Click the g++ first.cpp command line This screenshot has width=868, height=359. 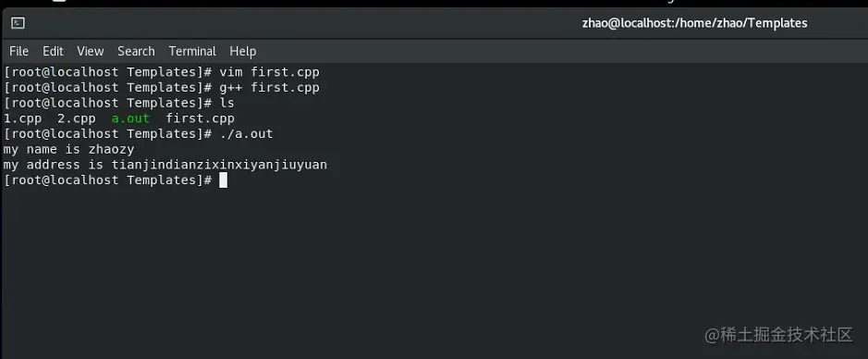click(269, 87)
